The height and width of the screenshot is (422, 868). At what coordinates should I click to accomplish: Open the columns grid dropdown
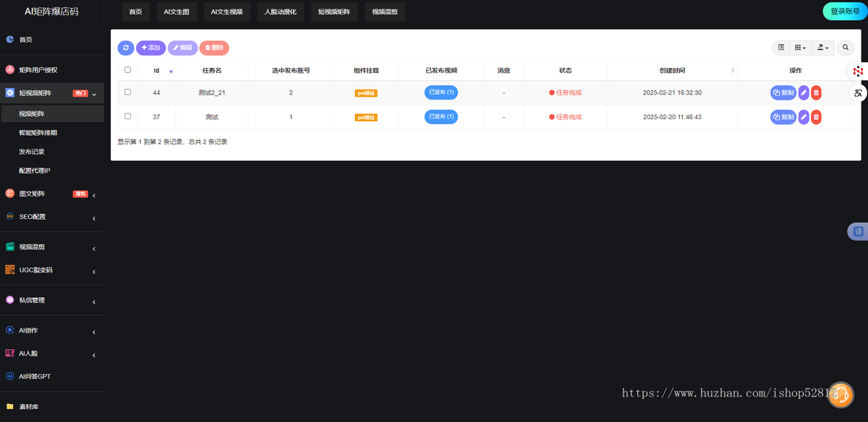tap(800, 48)
